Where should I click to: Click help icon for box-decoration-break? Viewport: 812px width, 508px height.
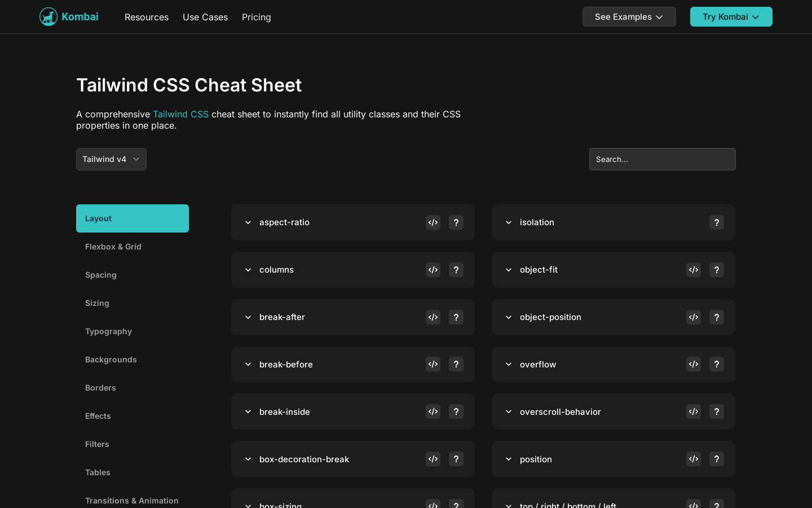[456, 459]
